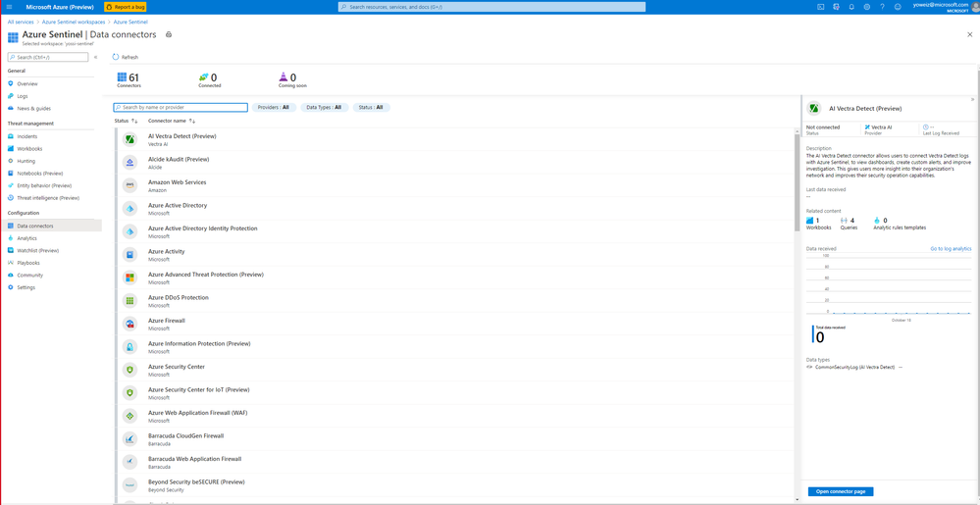This screenshot has width=980, height=505.
Task: Click the Azure Firewall connector icon
Action: 130,324
